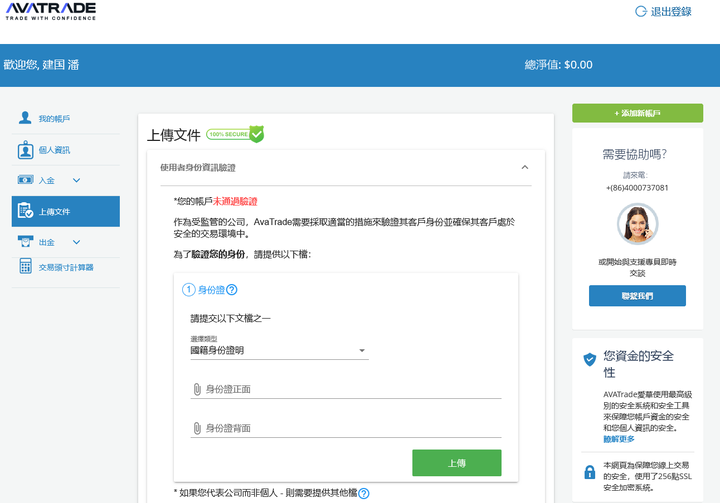Click the 上傳文件 document icon in sidebar
Viewport: 720px width, 503px height.
click(25, 210)
